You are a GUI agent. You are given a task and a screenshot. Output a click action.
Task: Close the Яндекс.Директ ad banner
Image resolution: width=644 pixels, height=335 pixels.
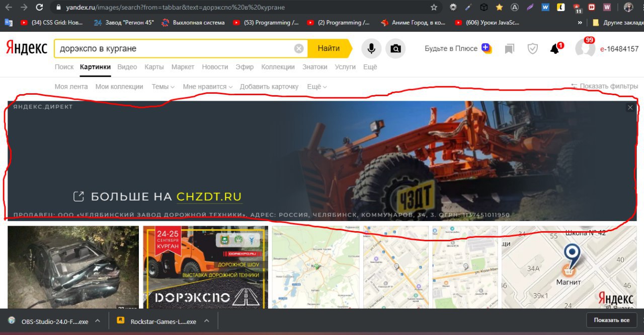point(630,107)
